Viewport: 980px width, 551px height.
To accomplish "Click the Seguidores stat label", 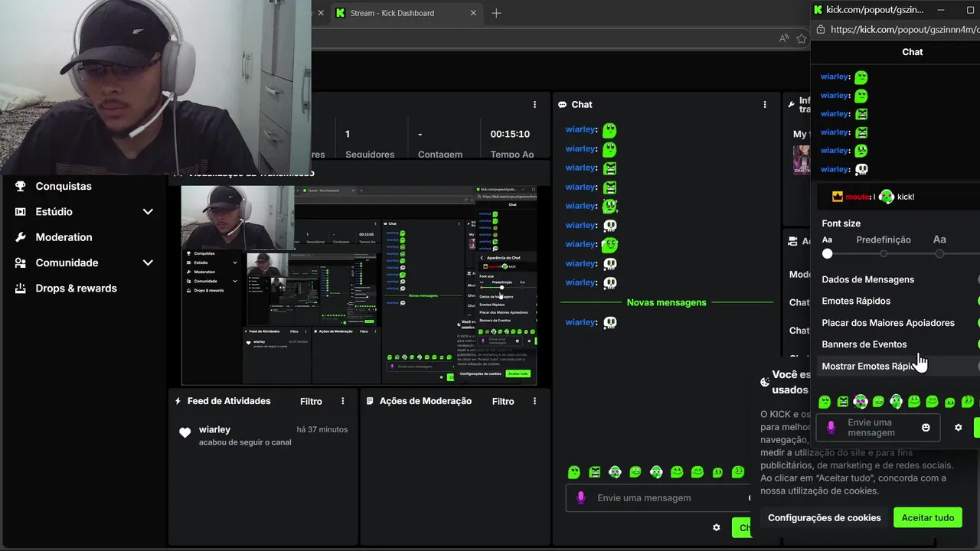I will (x=370, y=154).
